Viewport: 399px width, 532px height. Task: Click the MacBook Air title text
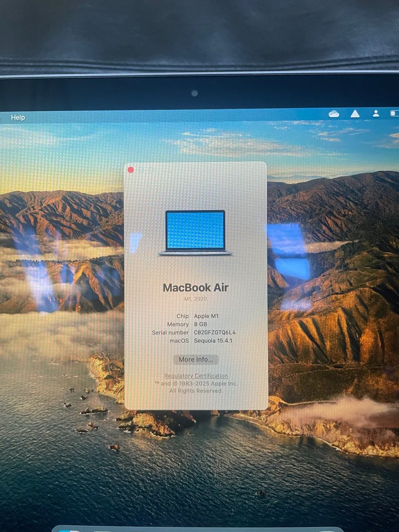[196, 288]
